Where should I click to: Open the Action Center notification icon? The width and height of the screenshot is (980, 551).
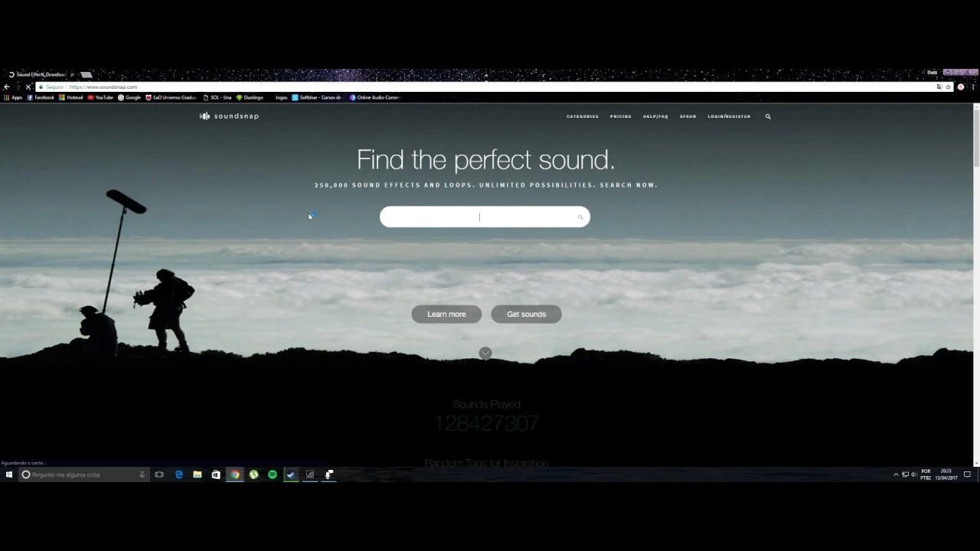click(967, 474)
